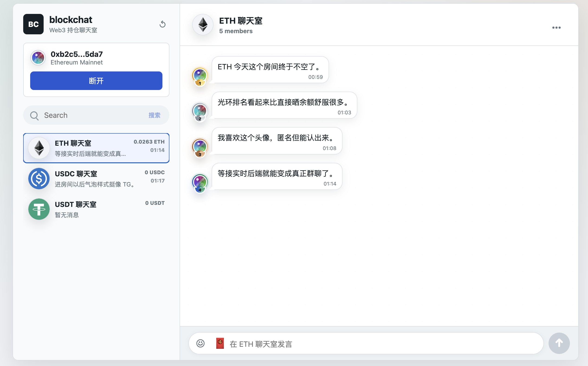Click the 01:17 timestamp in USDC row

[157, 181]
